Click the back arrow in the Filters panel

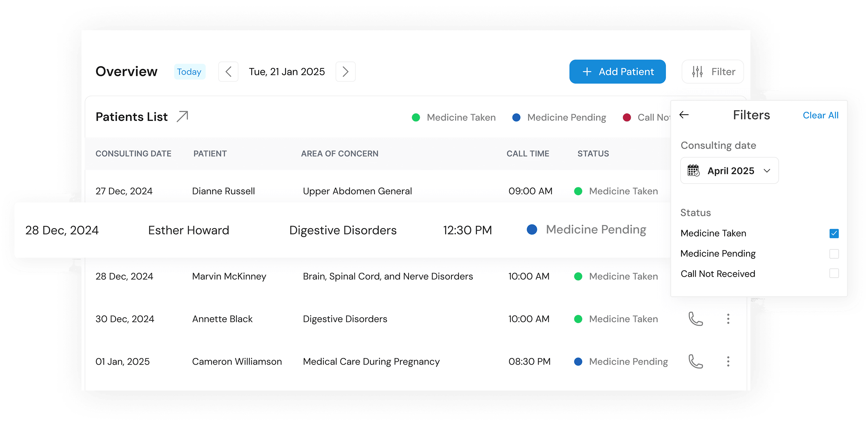click(684, 115)
